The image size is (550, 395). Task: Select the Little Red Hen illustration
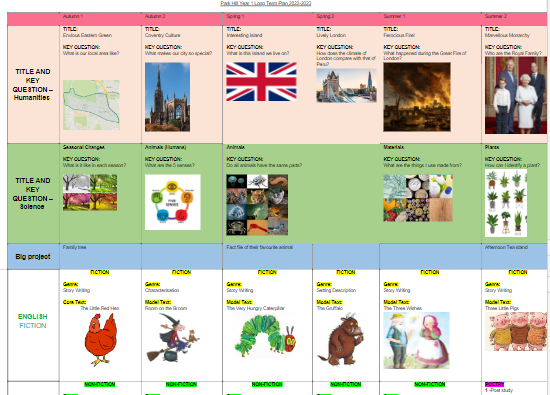point(101,339)
